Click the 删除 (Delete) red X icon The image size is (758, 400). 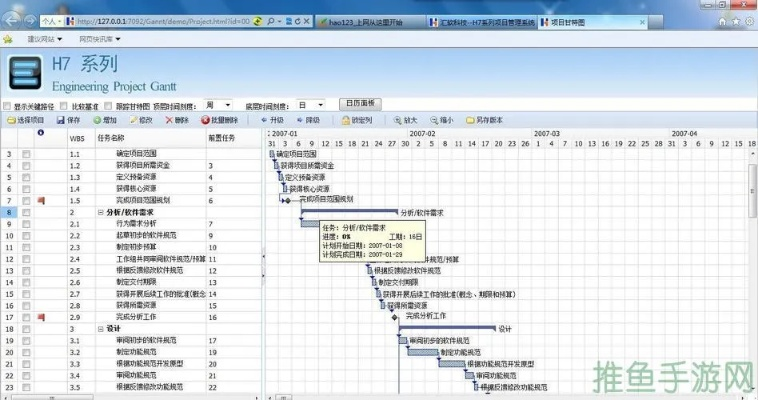pos(166,120)
